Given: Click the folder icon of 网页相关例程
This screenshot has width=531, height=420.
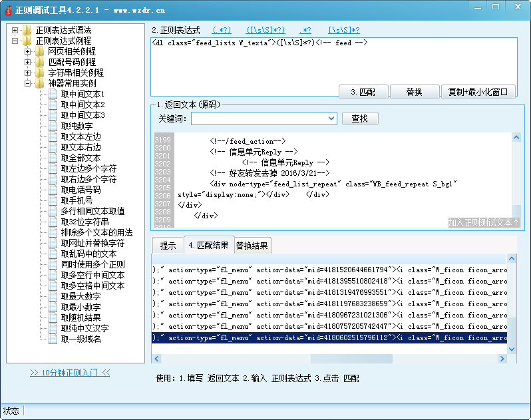Looking at the screenshot, I should click(x=40, y=51).
